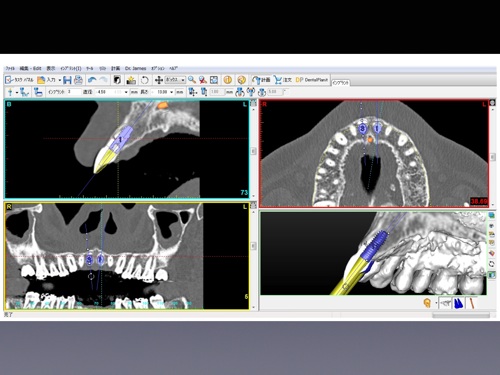Click the blue undo arrow icon
Screen dimensions: 500x375
pos(92,80)
